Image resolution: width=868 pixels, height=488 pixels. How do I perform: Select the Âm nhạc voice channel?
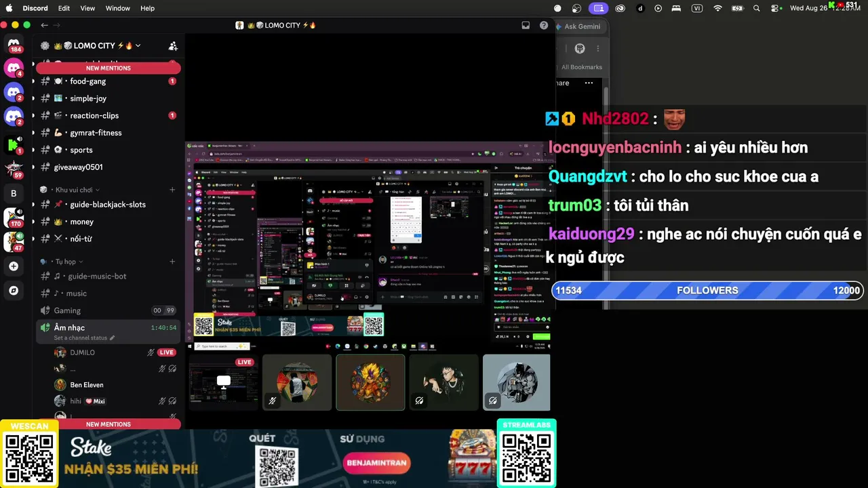(x=107, y=331)
